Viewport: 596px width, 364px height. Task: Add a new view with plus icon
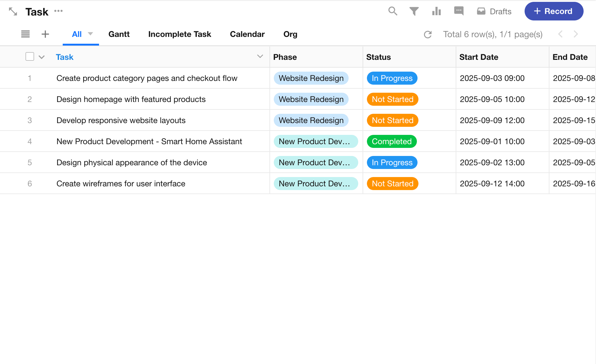point(45,34)
